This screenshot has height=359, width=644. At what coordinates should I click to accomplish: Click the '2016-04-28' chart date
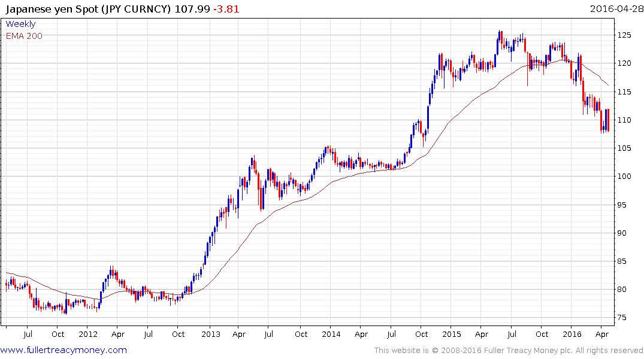coord(616,8)
